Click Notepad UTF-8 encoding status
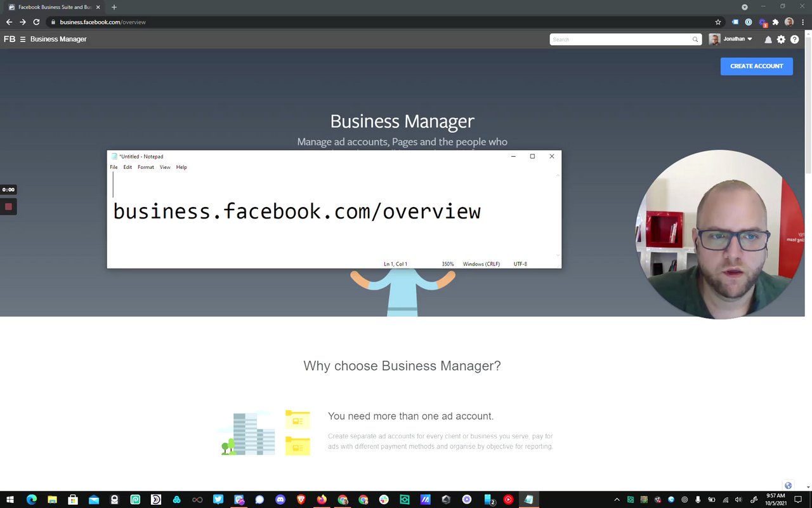 pos(520,264)
